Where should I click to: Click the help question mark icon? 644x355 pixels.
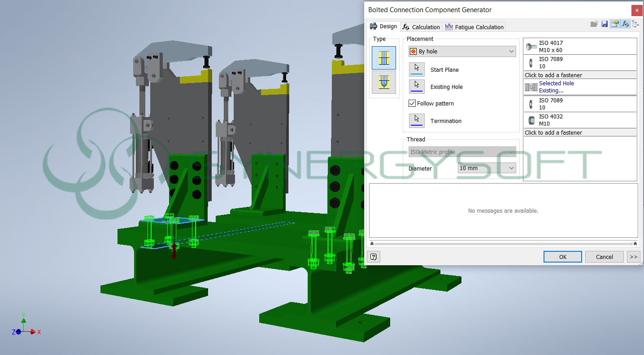[373, 257]
